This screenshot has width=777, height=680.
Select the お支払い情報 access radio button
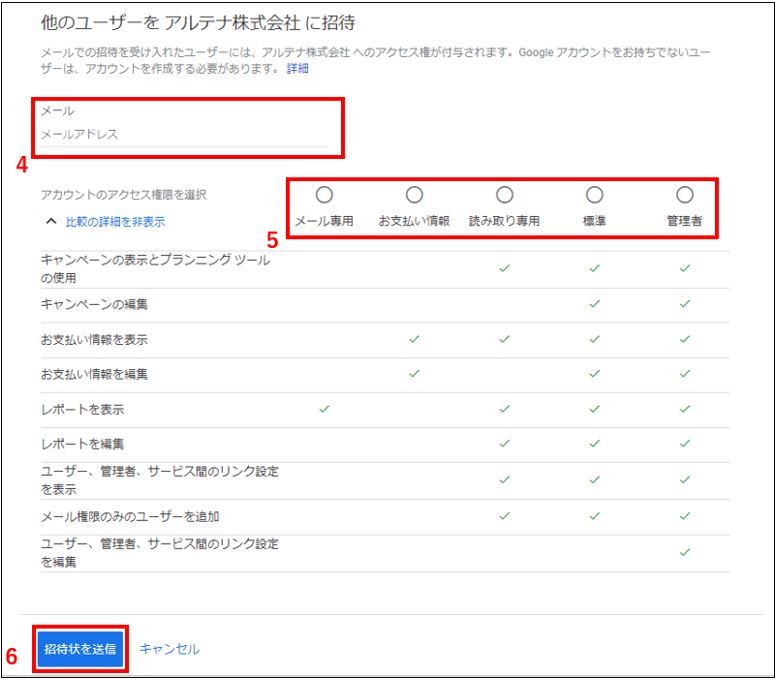tap(414, 195)
